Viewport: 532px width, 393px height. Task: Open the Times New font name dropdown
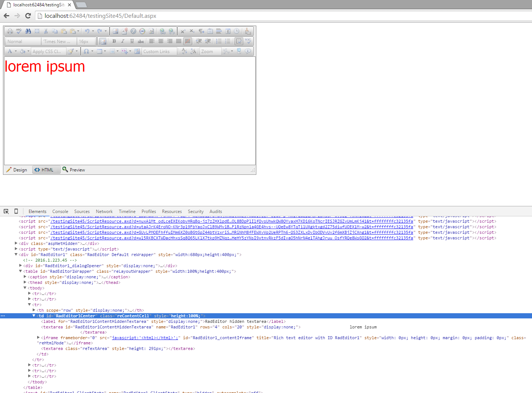point(59,42)
